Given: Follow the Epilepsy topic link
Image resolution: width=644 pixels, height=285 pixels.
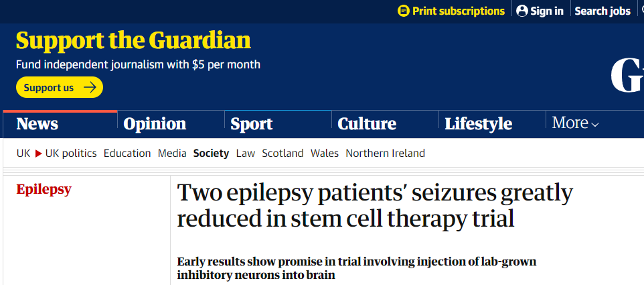Looking at the screenshot, I should point(44,189).
